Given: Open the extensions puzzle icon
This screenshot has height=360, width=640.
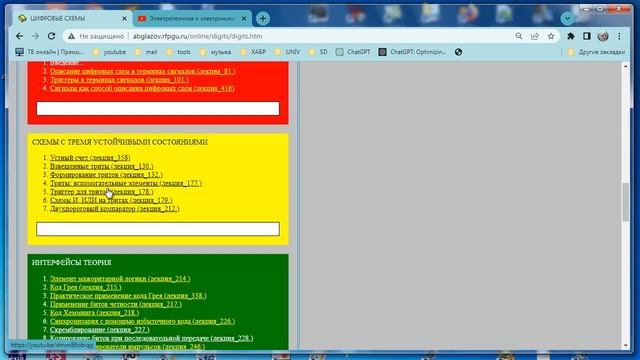Looking at the screenshot, I should point(571,36).
